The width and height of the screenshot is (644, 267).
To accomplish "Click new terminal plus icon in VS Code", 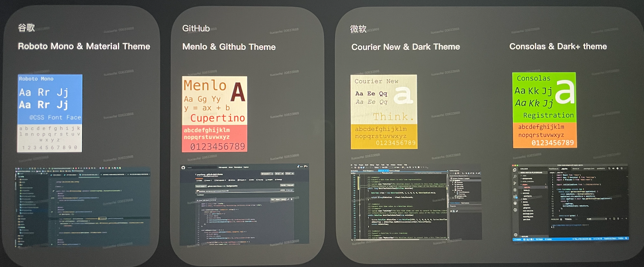I will point(610,219).
